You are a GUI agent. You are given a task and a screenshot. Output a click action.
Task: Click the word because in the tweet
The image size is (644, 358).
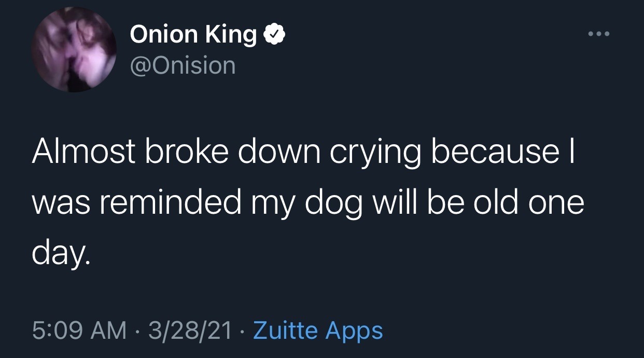pyautogui.click(x=497, y=153)
